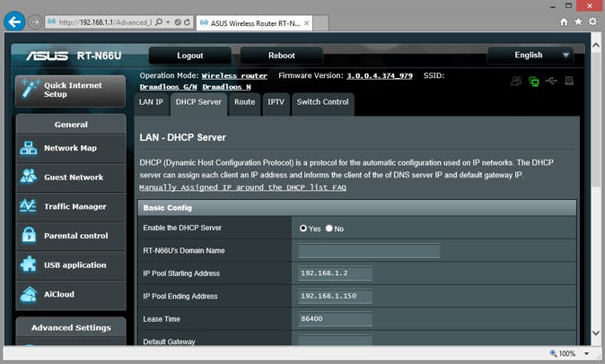Click the Logout button

tap(190, 56)
